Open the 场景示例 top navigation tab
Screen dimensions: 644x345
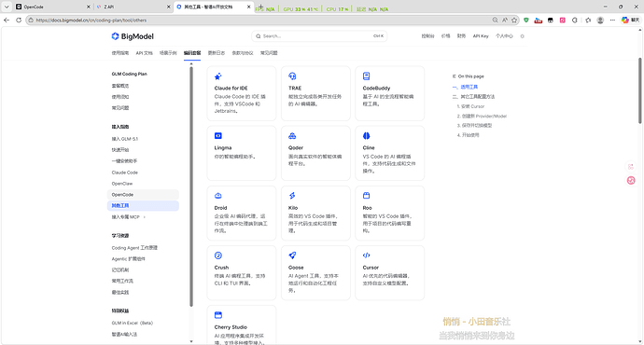[168, 53]
